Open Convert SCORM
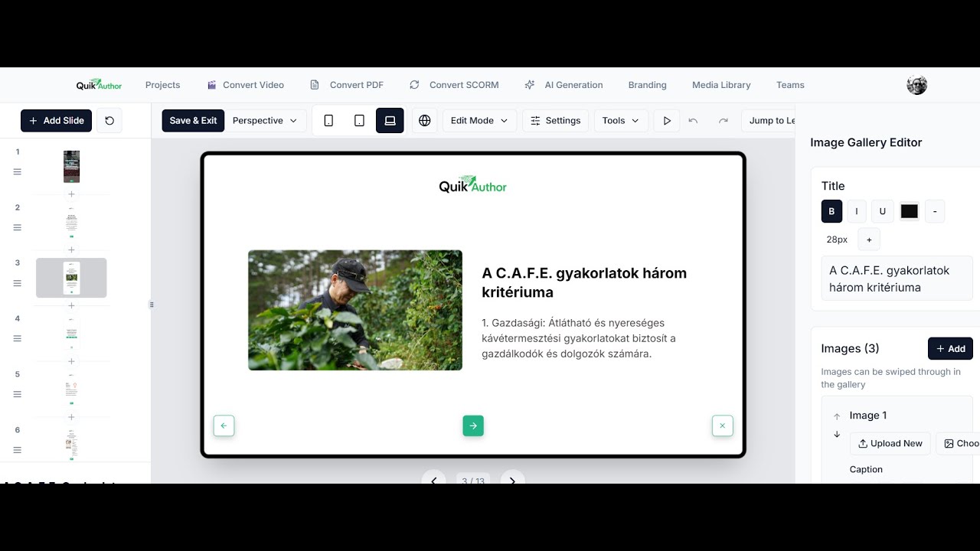The width and height of the screenshot is (980, 551). point(454,85)
